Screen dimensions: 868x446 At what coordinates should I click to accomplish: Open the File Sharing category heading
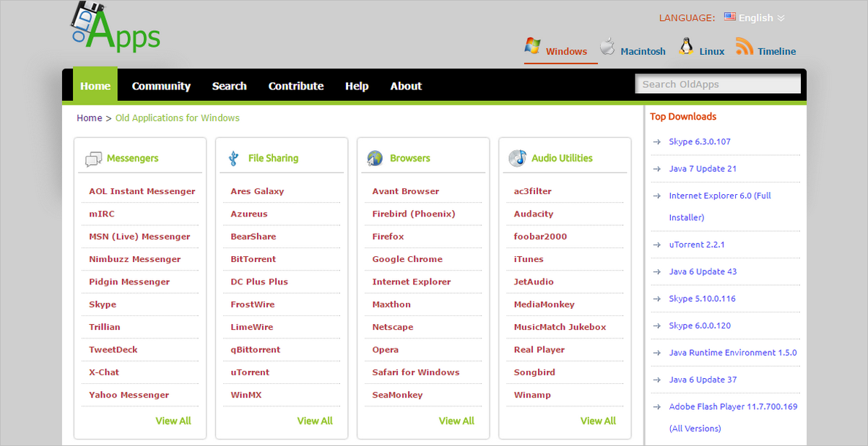[x=273, y=158]
